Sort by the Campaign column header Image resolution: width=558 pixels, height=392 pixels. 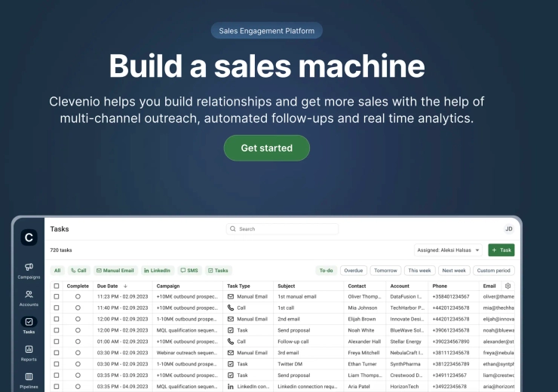point(168,286)
